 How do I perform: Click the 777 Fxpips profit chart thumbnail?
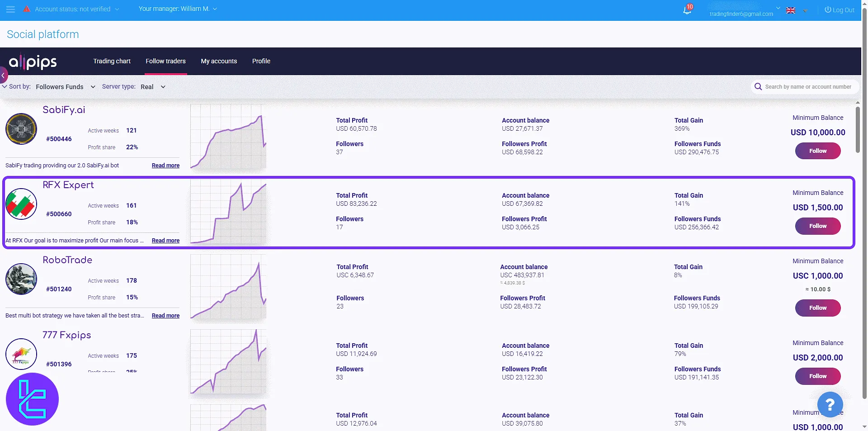(x=228, y=362)
